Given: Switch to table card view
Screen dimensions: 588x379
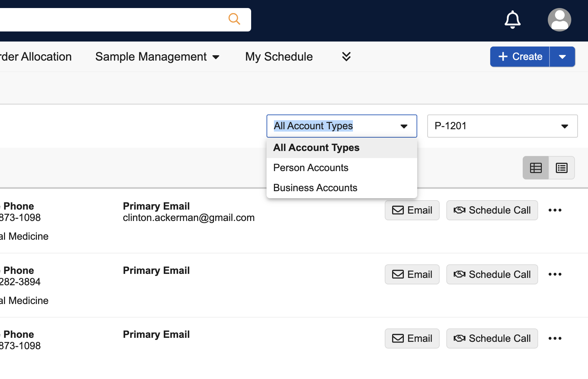Looking at the screenshot, I should (535, 167).
